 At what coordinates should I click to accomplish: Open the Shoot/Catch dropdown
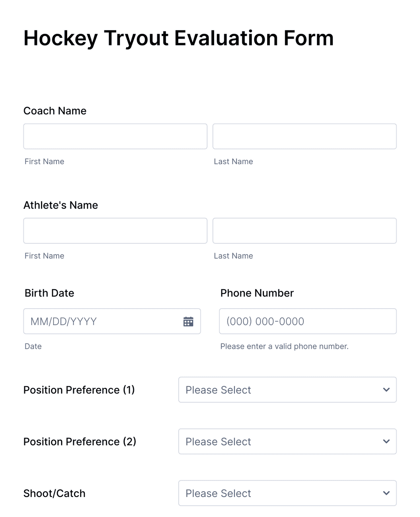[x=287, y=493]
